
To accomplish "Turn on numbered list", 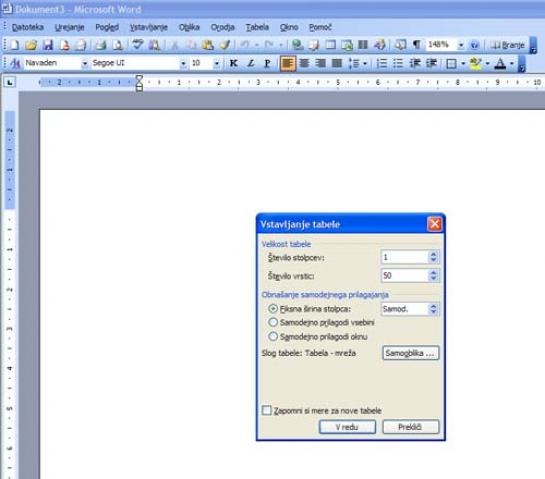I will coord(382,63).
